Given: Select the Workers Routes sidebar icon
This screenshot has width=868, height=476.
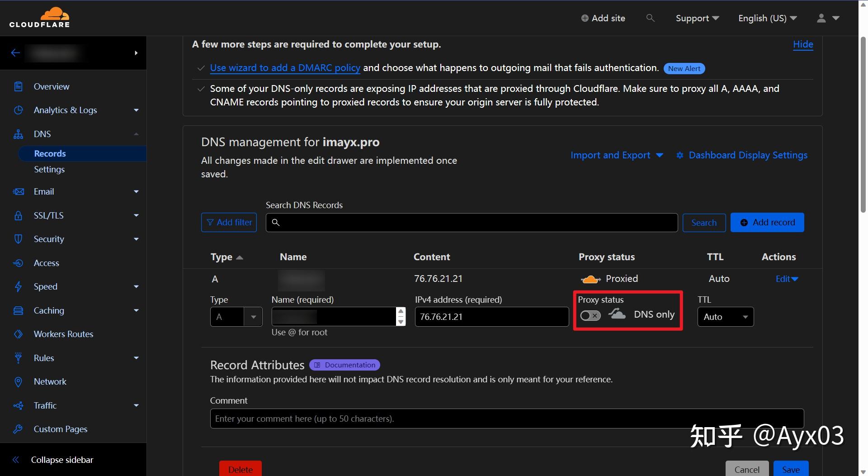Looking at the screenshot, I should [18, 334].
